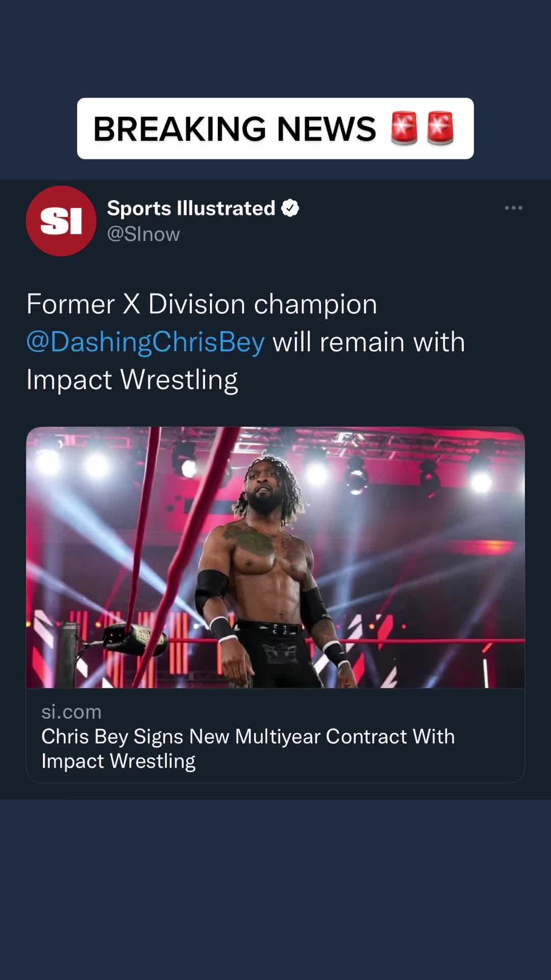Open the Sports Illustrated account name
The width and height of the screenshot is (551, 980).
click(x=191, y=208)
